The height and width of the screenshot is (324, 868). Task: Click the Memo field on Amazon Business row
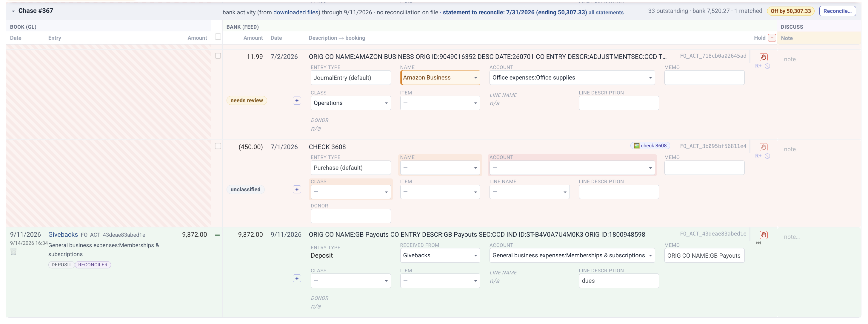704,78
